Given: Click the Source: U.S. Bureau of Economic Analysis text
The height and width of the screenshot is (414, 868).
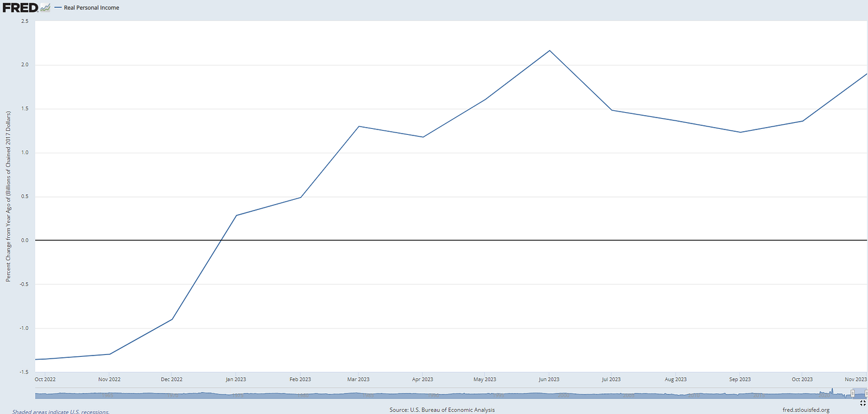Looking at the screenshot, I should point(442,410).
